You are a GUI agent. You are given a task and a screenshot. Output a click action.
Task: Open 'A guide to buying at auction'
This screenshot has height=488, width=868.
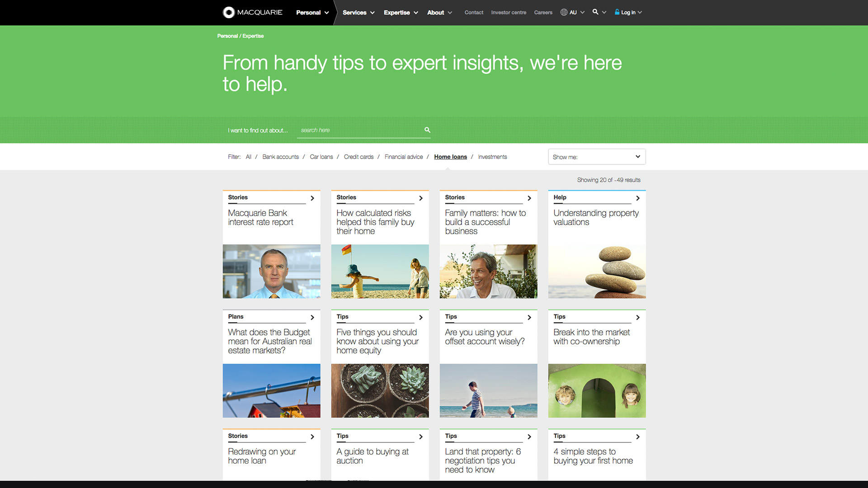pos(373,456)
